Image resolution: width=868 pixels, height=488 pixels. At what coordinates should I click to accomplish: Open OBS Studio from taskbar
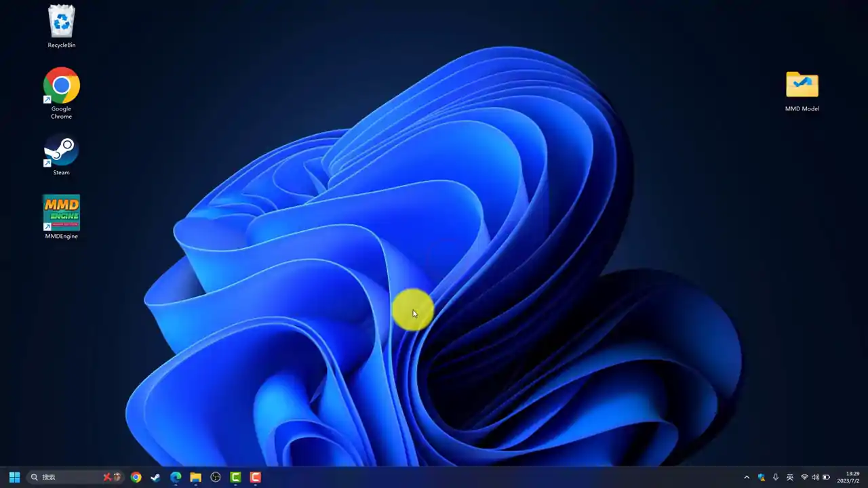click(216, 477)
